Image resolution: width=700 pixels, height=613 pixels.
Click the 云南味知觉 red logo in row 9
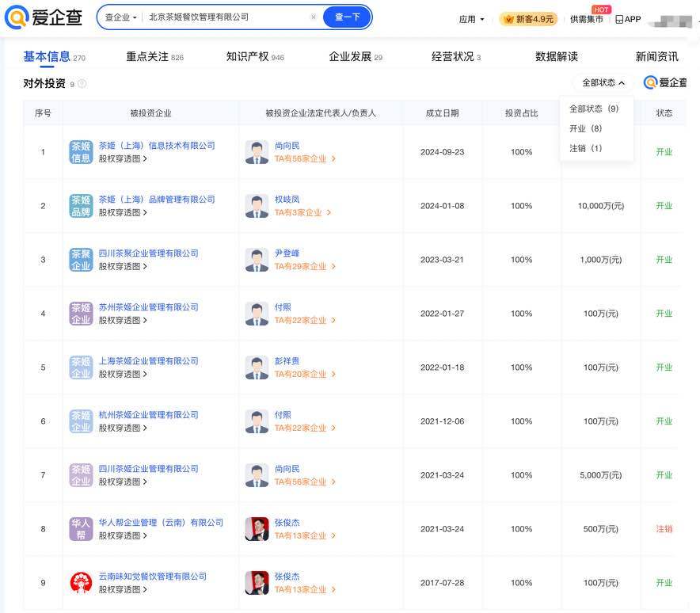81,583
